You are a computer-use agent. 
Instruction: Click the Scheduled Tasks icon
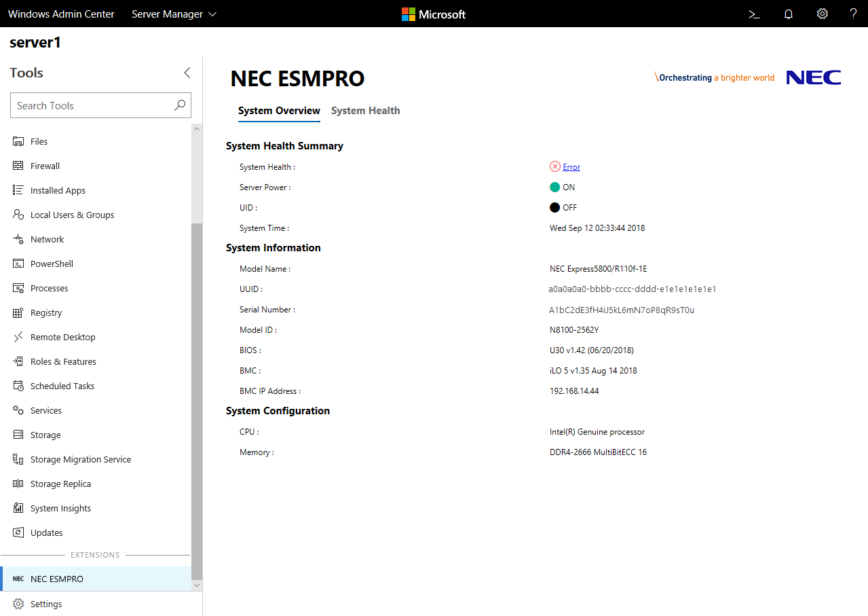click(18, 386)
